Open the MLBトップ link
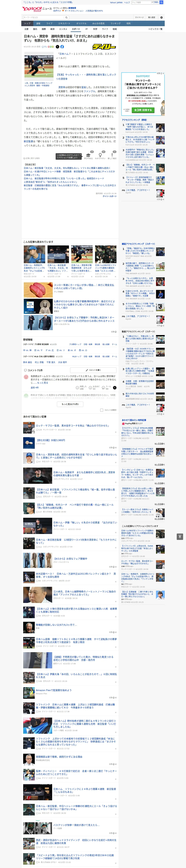This screenshot has width=186, height=868. [77, 356]
